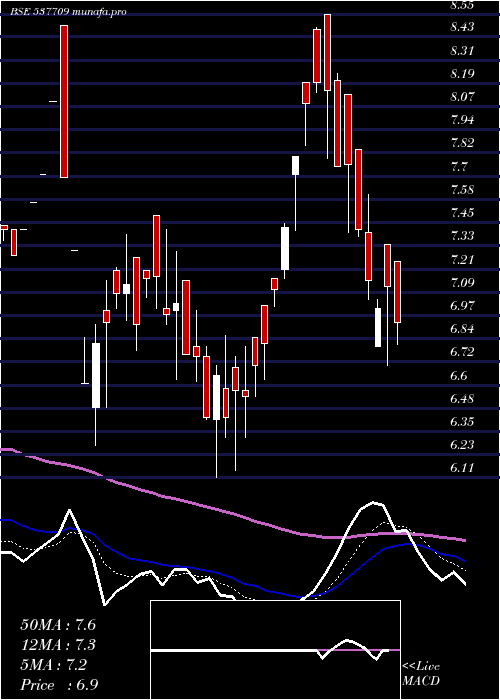Click the Price : 6.9 readout

[59, 685]
